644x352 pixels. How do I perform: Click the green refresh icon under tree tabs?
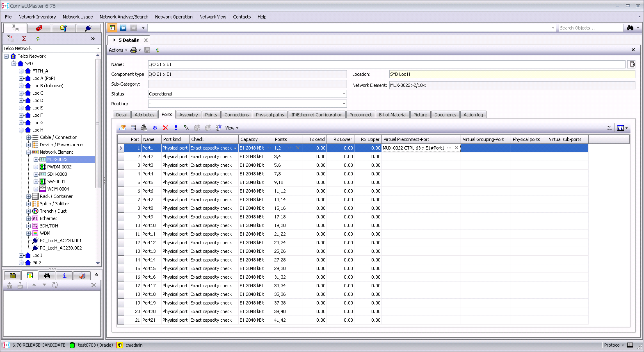point(38,39)
